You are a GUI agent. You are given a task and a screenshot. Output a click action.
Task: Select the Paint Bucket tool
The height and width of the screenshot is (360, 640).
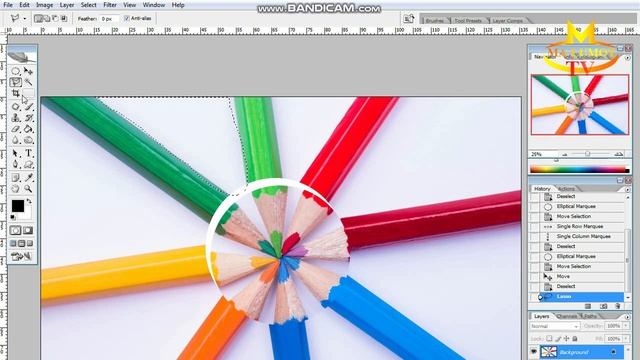[x=28, y=129]
